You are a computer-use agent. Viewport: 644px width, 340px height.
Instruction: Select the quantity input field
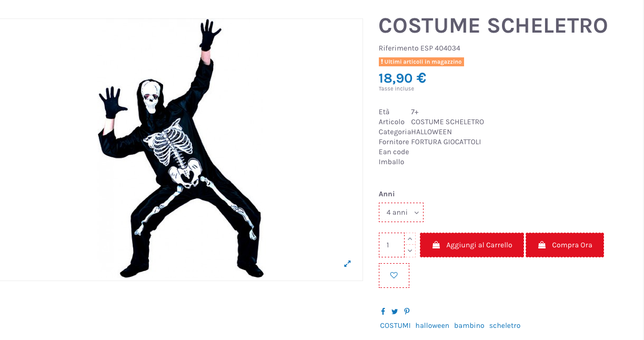391,244
